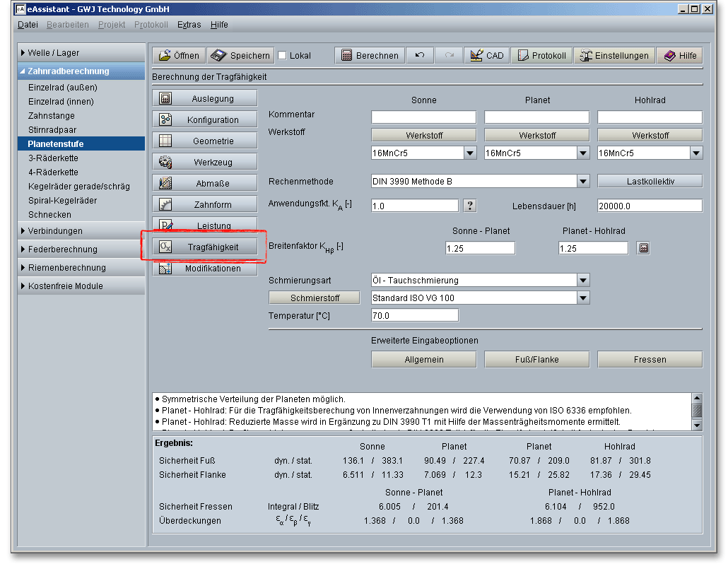This screenshot has height=564, width=728.
Task: Click the Temperatur input field
Action: coord(415,316)
